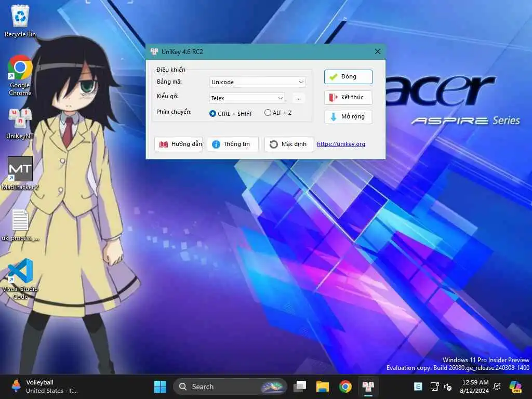This screenshot has height=399, width=532.
Task: Open the Windows Start menu
Action: (x=160, y=387)
